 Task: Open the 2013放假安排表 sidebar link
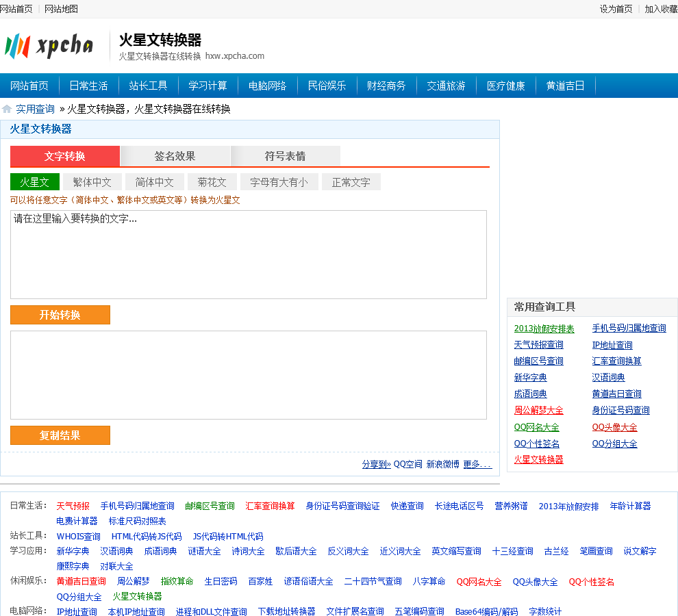coord(544,329)
